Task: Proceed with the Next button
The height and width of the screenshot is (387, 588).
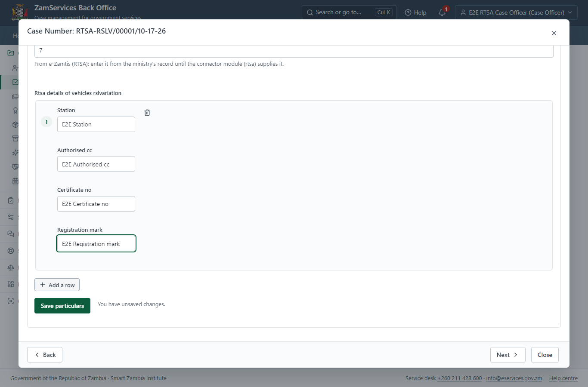Action: (508, 355)
